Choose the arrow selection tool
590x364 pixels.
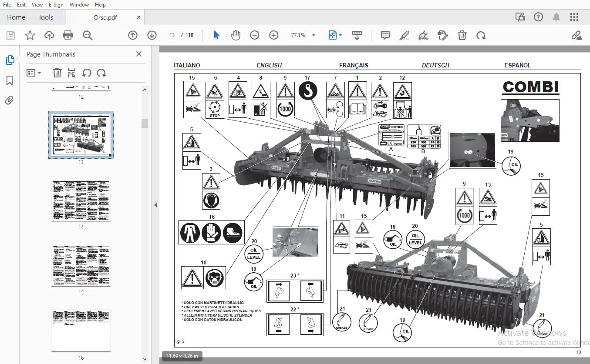click(216, 35)
